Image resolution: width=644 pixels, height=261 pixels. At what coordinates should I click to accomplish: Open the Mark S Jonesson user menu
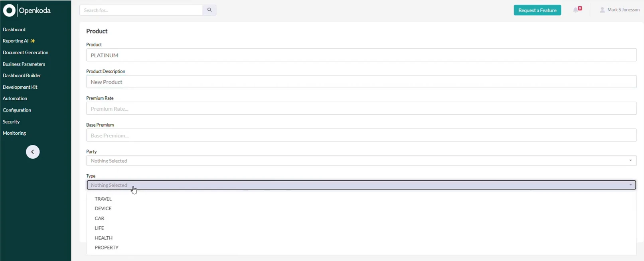point(623,10)
